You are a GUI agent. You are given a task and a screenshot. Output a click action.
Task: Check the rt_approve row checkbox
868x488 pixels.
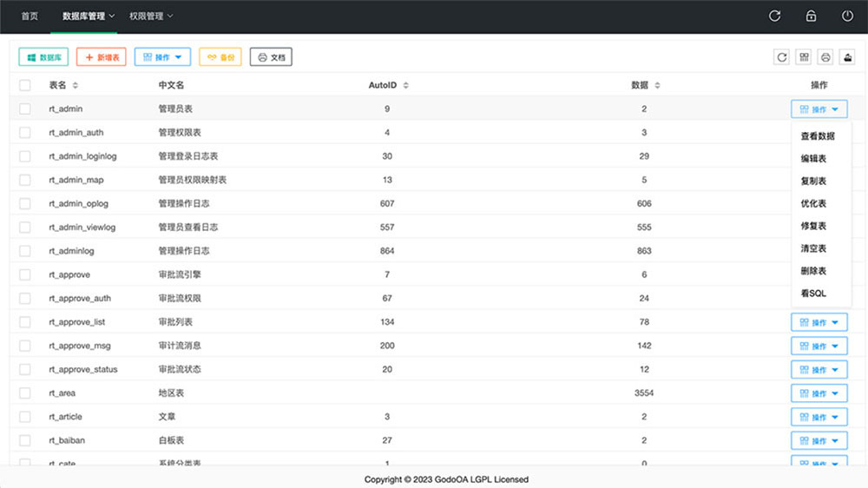pyautogui.click(x=25, y=274)
